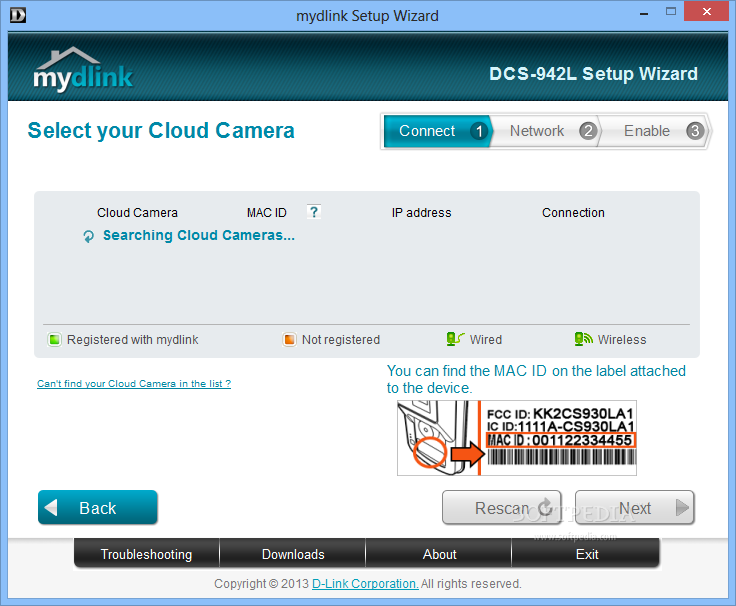Click the Connection column header

(x=573, y=213)
